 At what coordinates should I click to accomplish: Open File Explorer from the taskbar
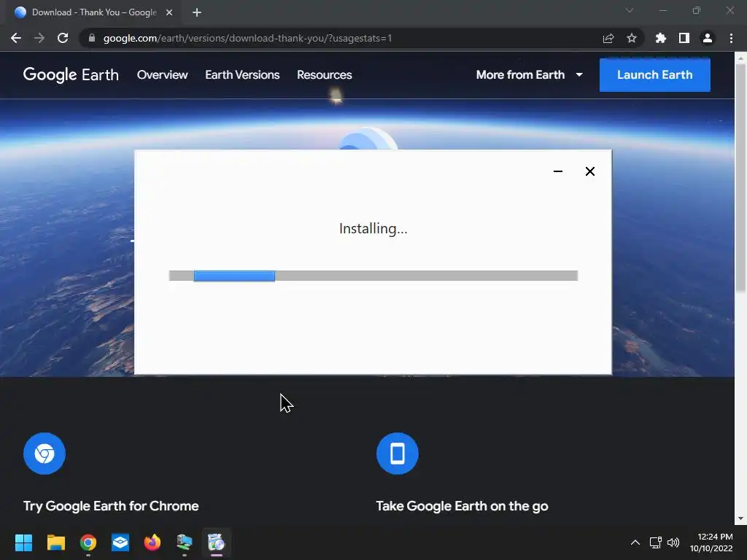(x=55, y=542)
